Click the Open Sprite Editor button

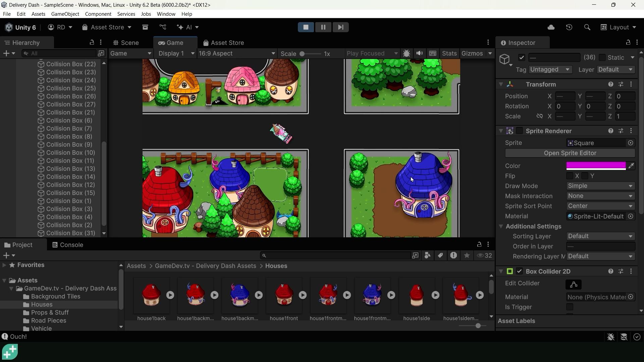point(570,153)
